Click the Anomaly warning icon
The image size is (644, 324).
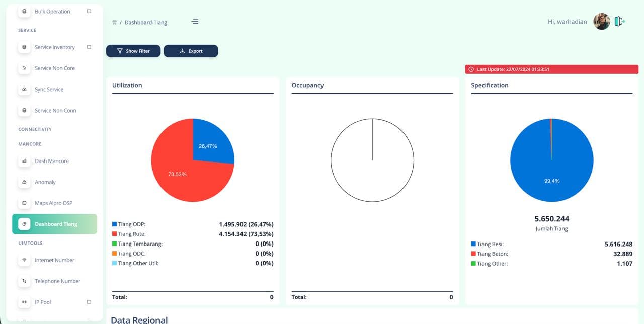pyautogui.click(x=24, y=182)
